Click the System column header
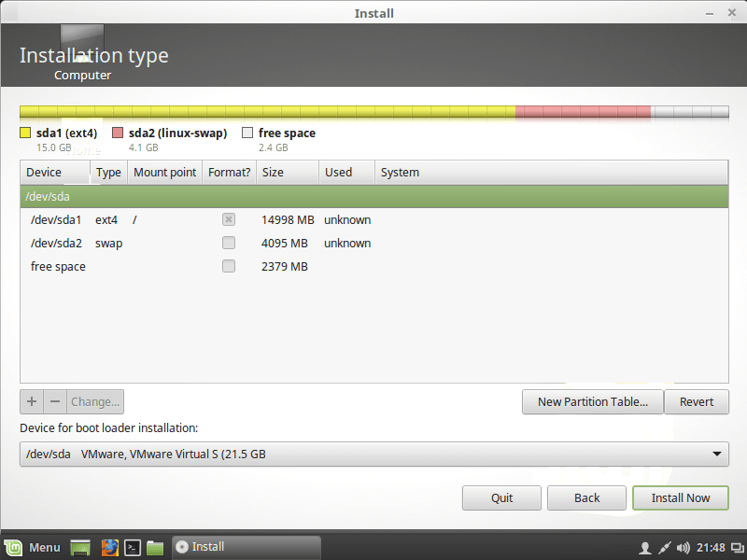The image size is (747, 560). pos(552,173)
